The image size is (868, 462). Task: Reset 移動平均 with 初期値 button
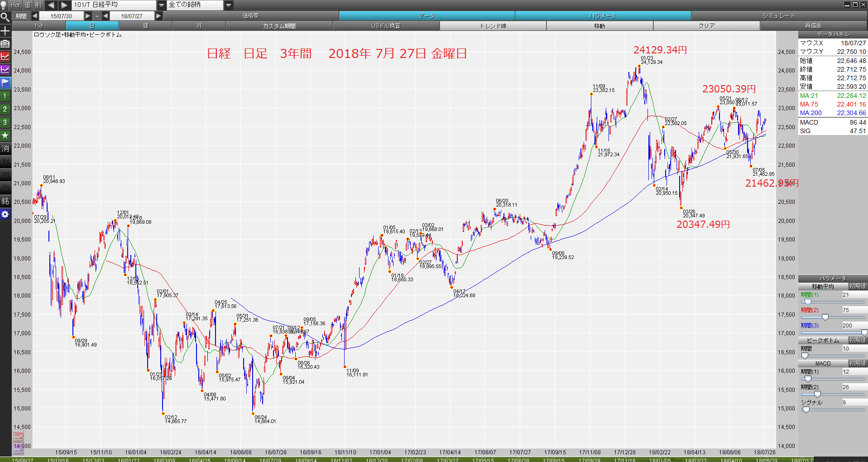858,286
